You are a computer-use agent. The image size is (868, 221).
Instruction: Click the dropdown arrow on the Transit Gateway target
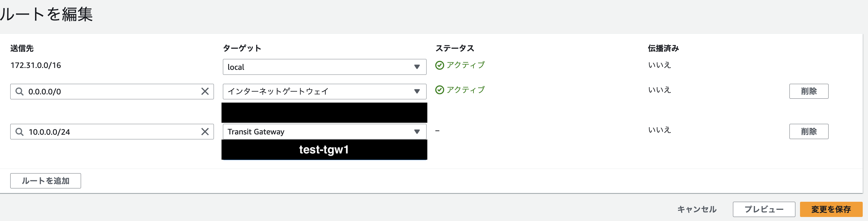coord(417,132)
